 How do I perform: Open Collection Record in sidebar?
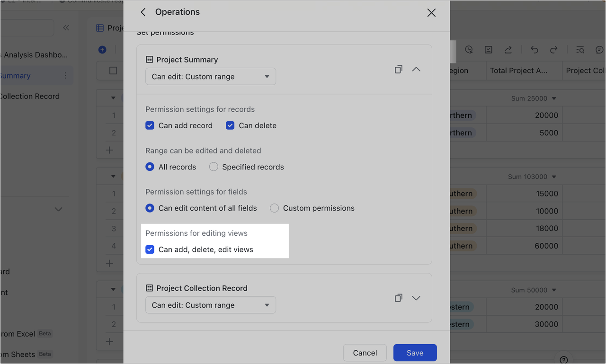pos(30,96)
